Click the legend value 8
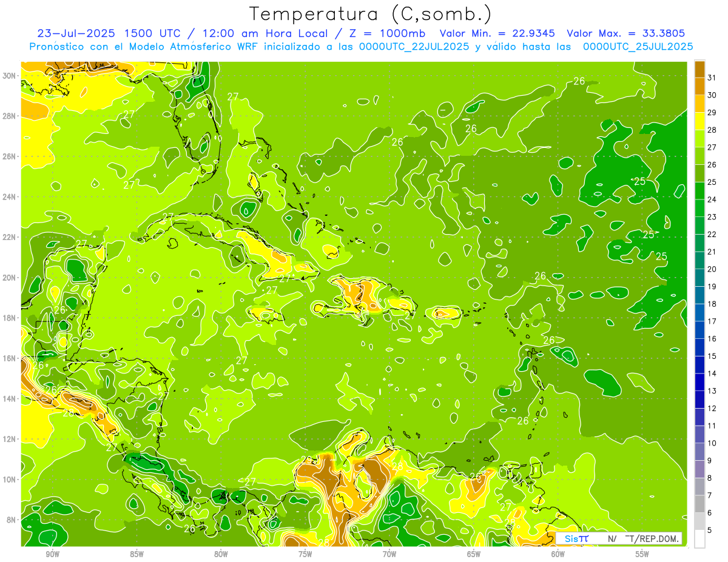Image resolution: width=728 pixels, height=562 pixels. (710, 478)
